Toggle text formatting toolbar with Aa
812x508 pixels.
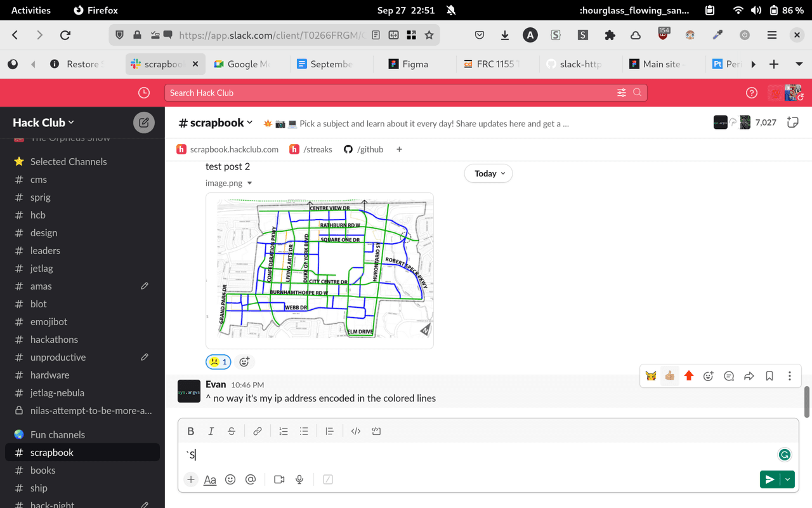[210, 479]
